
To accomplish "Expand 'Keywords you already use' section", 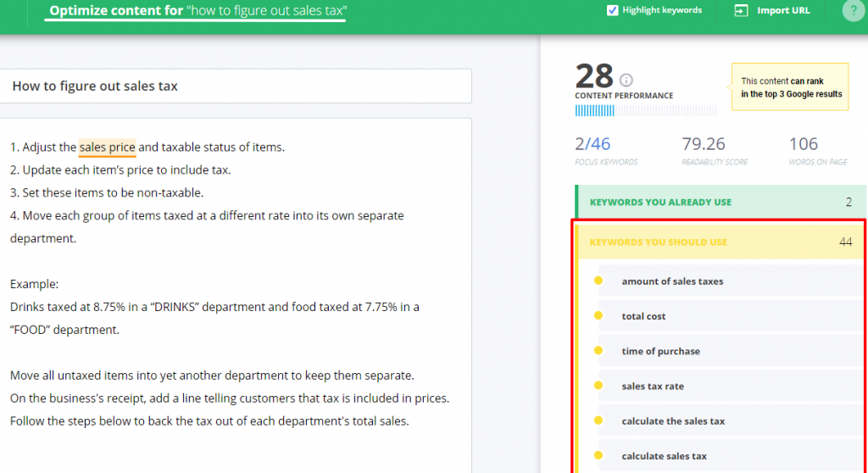I will click(719, 203).
